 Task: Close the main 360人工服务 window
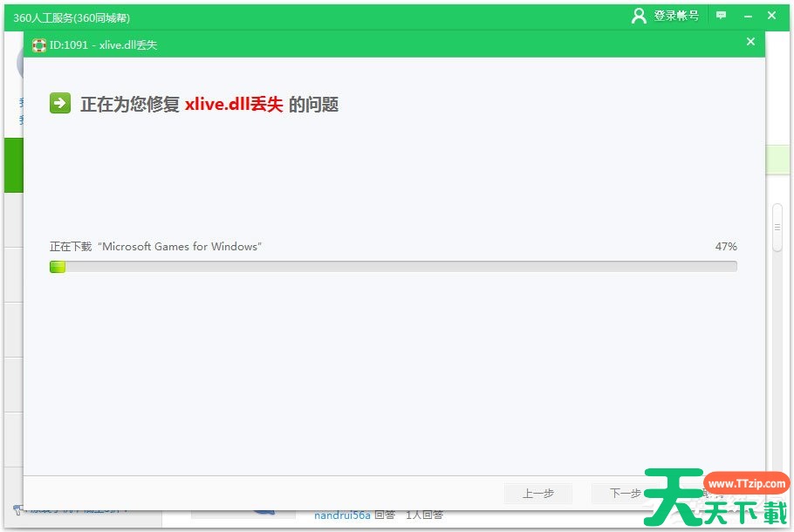pyautogui.click(x=771, y=15)
